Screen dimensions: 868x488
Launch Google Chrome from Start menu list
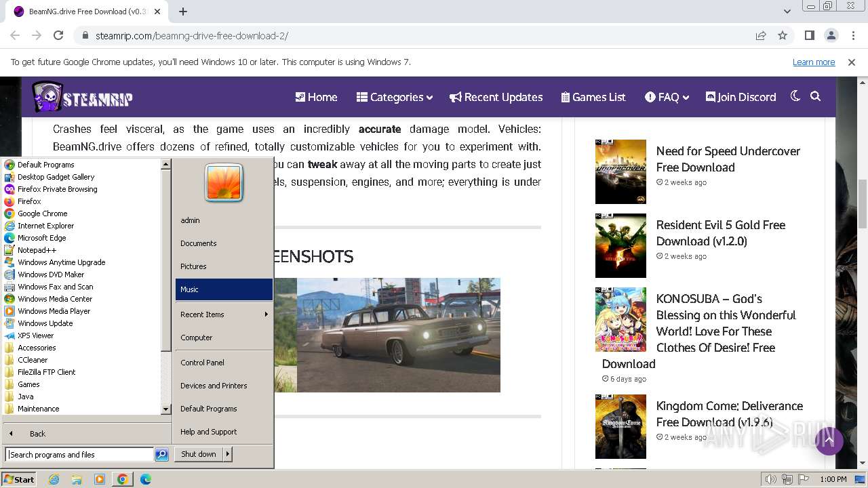point(43,213)
